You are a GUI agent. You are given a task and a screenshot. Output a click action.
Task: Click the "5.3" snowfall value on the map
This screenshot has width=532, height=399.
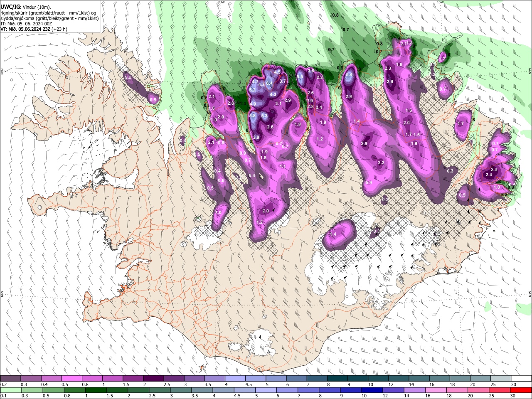click(264, 116)
